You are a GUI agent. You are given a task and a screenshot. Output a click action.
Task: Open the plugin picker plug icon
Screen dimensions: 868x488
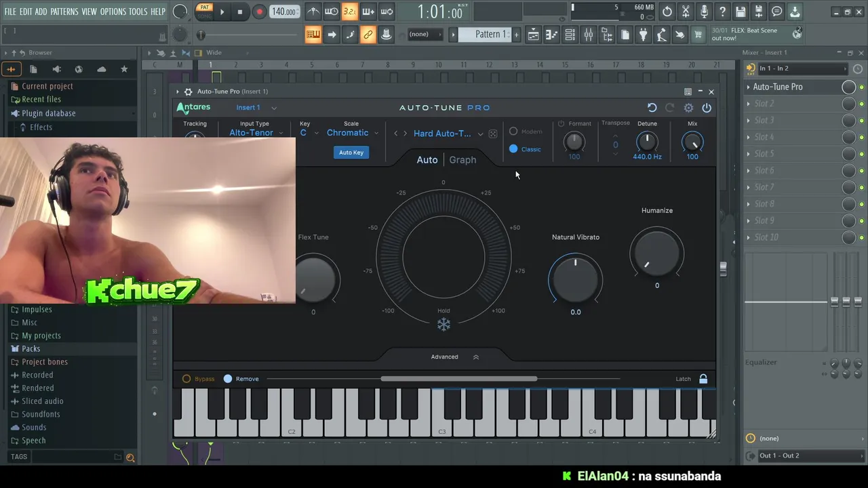point(644,35)
